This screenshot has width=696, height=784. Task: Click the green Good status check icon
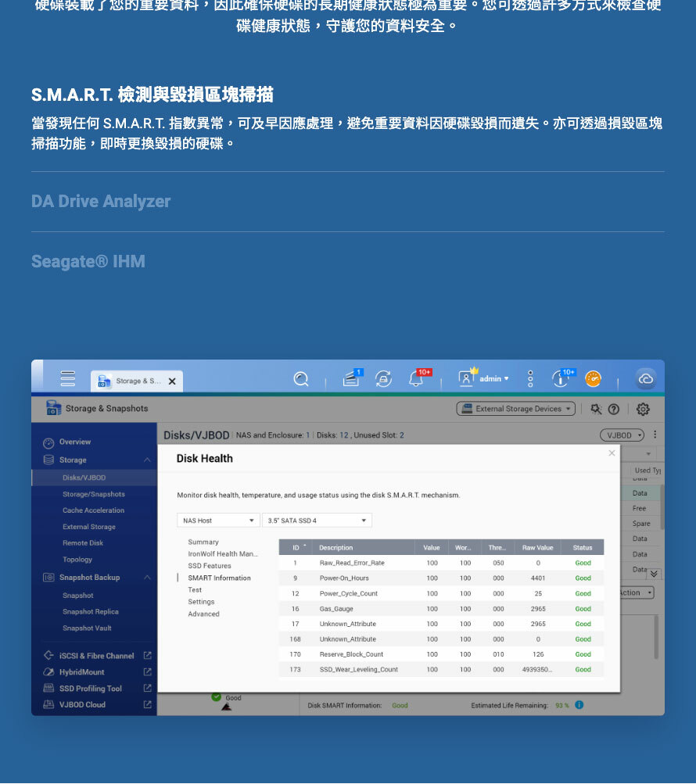[x=216, y=696]
